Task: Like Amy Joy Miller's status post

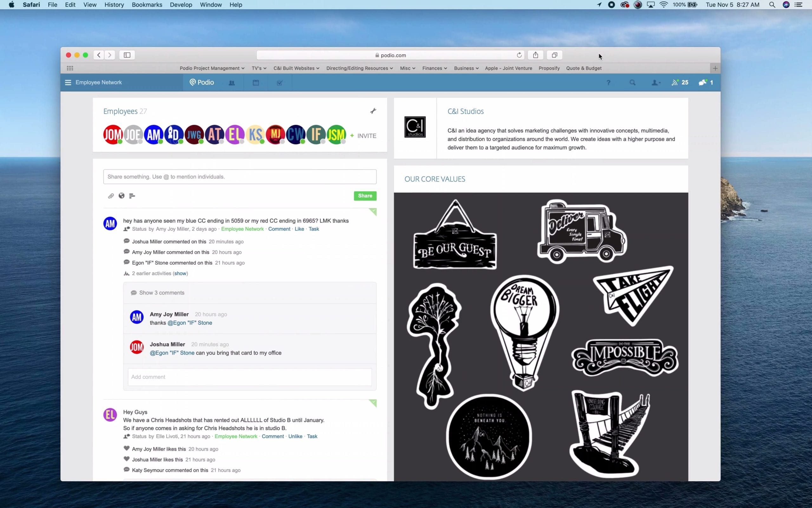Action: pos(299,229)
